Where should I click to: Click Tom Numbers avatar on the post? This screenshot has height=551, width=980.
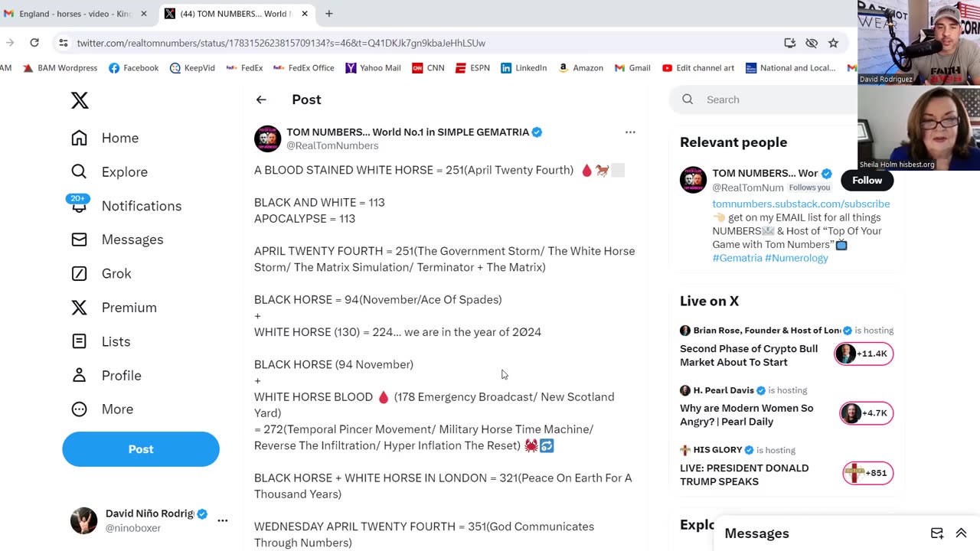pyautogui.click(x=267, y=139)
